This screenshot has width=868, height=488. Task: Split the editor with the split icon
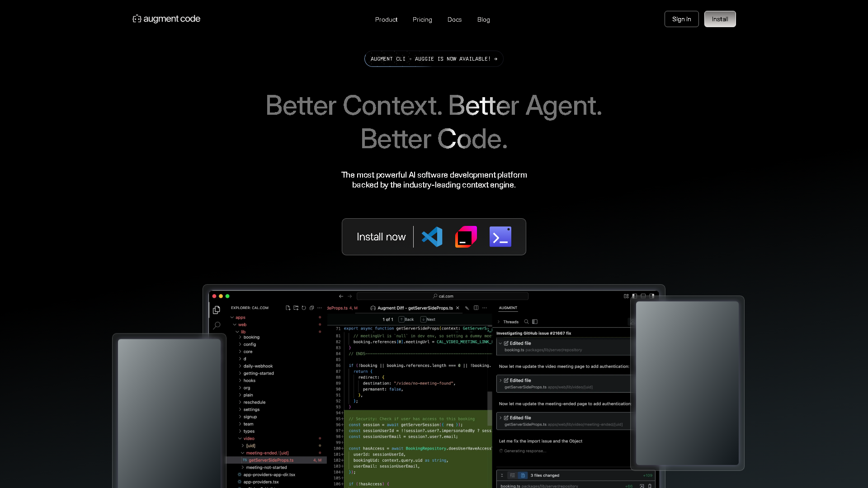(x=476, y=308)
